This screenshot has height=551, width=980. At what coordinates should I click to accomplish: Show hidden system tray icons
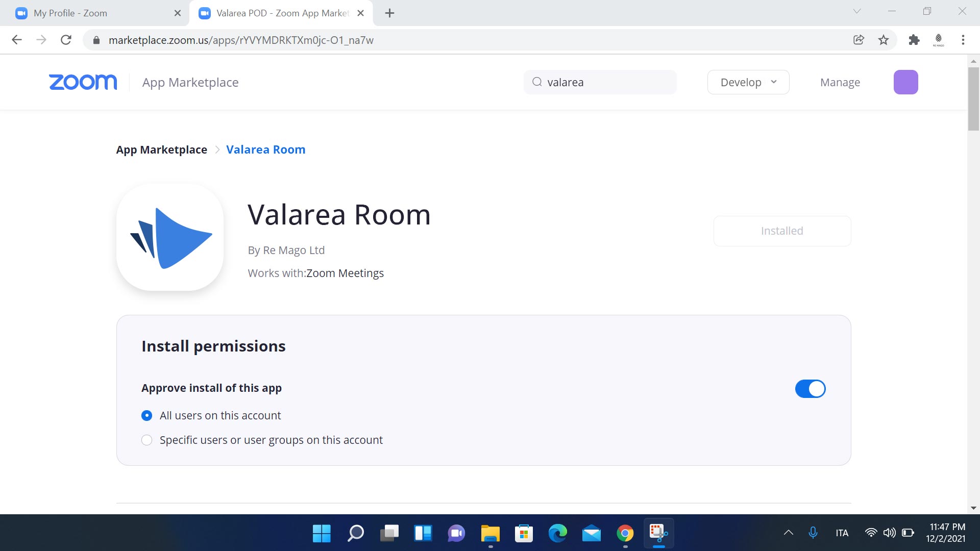pyautogui.click(x=788, y=533)
